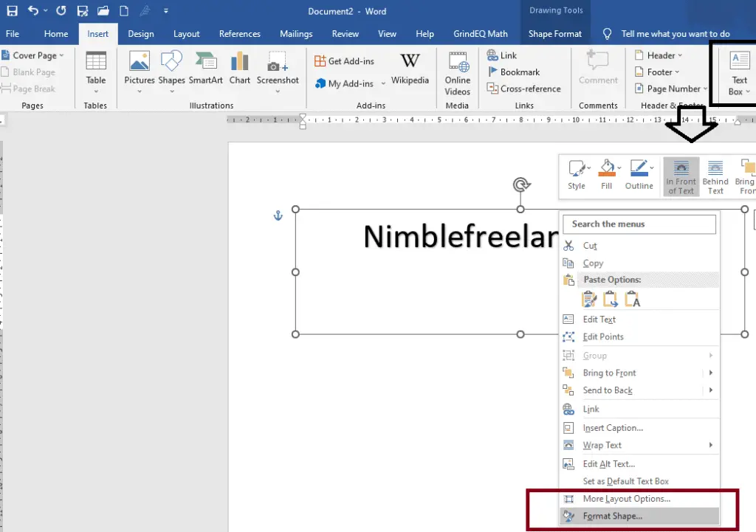This screenshot has width=756, height=532.
Task: Click the rotate handle above the text box
Action: (520, 184)
